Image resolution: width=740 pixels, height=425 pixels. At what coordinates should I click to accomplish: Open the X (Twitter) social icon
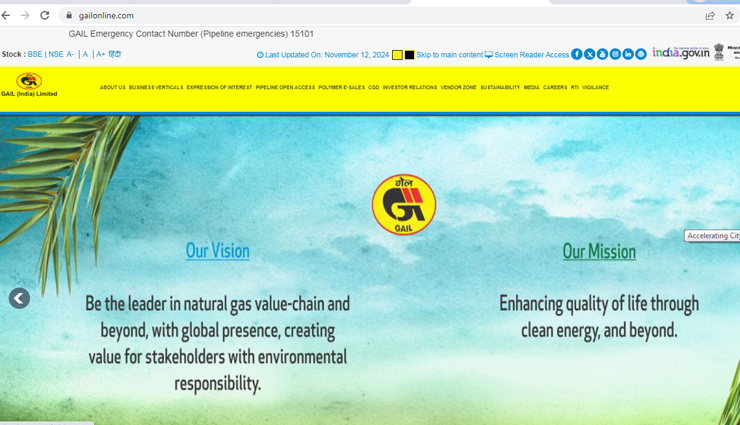tap(590, 54)
